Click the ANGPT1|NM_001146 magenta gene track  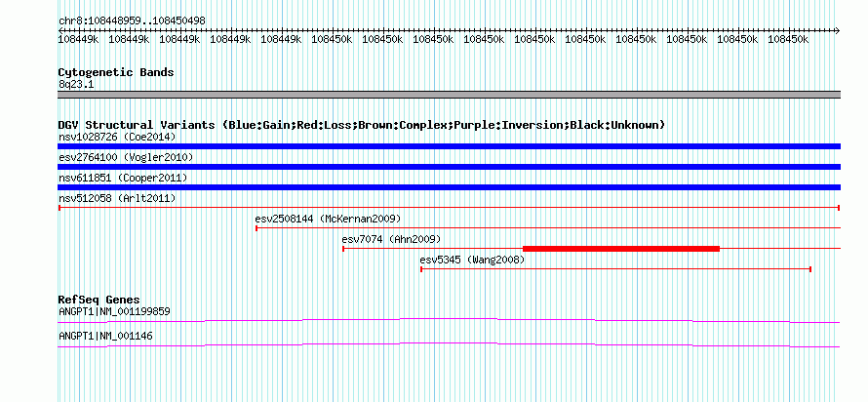tap(449, 345)
